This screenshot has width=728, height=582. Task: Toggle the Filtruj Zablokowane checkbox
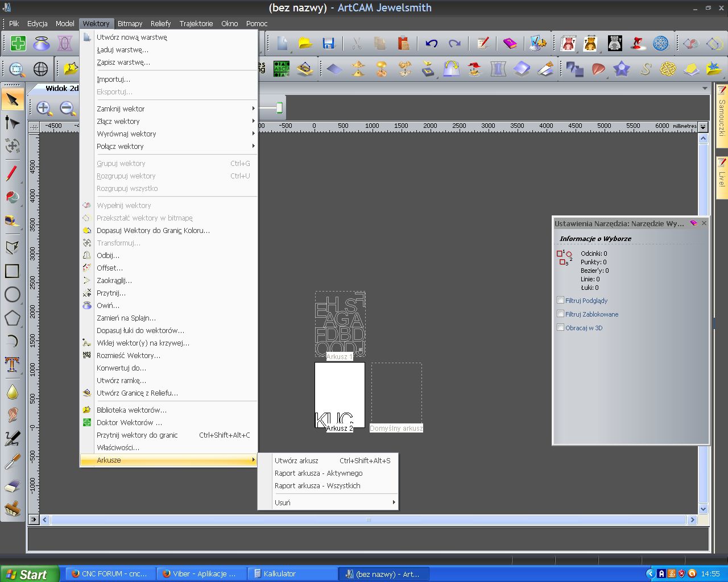561,314
